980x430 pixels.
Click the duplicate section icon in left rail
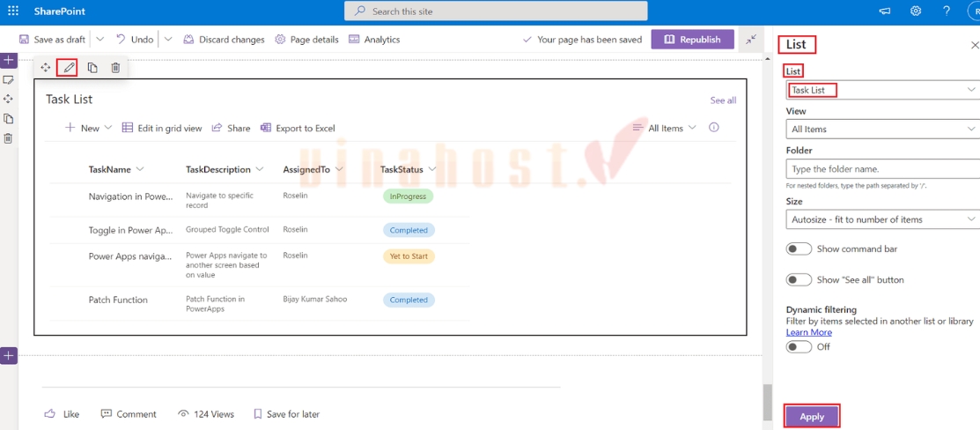[x=8, y=118]
